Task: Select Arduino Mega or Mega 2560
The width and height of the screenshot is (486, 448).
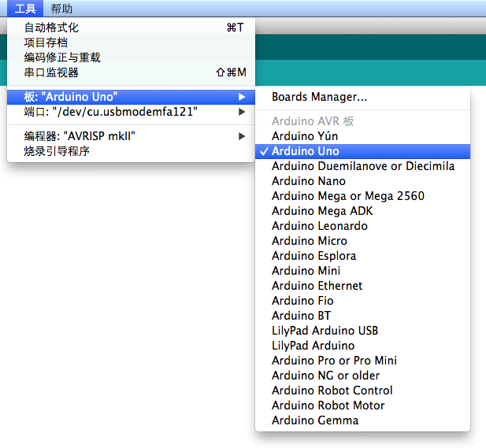Action: [348, 196]
